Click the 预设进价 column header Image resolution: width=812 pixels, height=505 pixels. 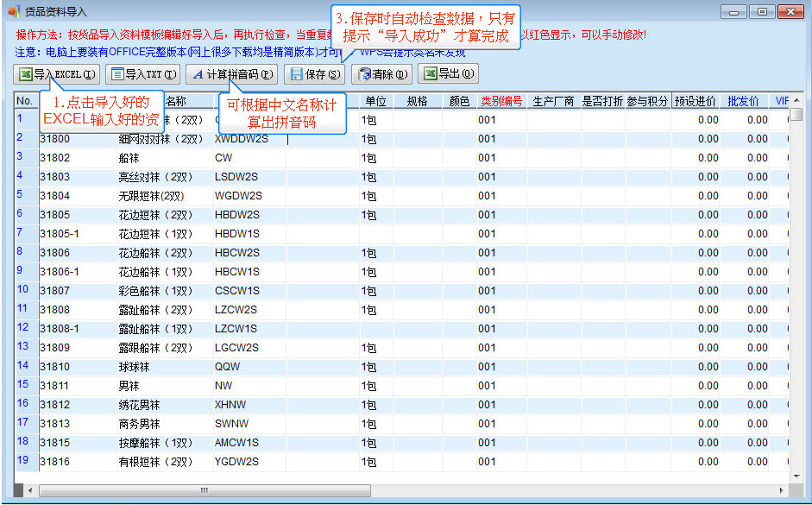point(695,101)
